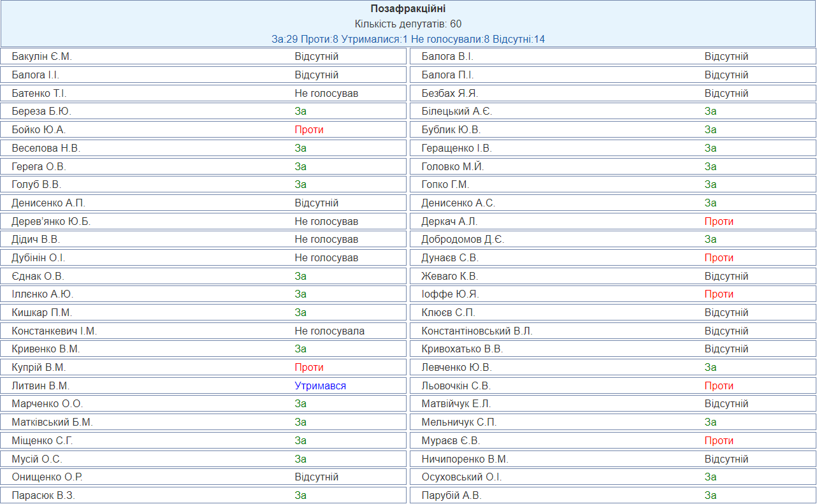Click the Проти vote next to Бойко Ю.А.

[309, 130]
